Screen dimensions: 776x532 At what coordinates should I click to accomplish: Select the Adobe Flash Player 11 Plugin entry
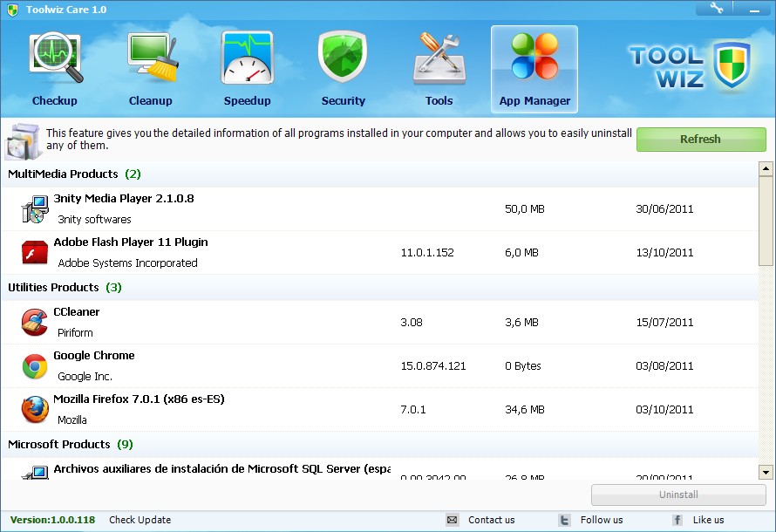click(379, 252)
